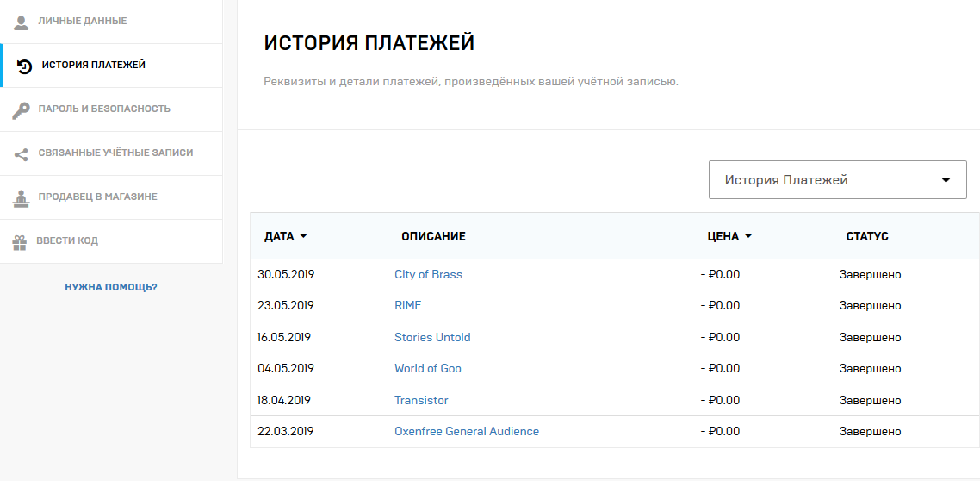Click the gift icon next to Ввести код
Screen dimensions: 980x481
(20, 241)
